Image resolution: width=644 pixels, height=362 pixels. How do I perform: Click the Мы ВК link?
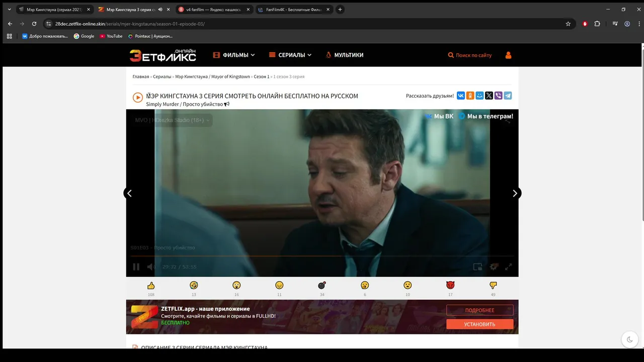tap(439, 116)
